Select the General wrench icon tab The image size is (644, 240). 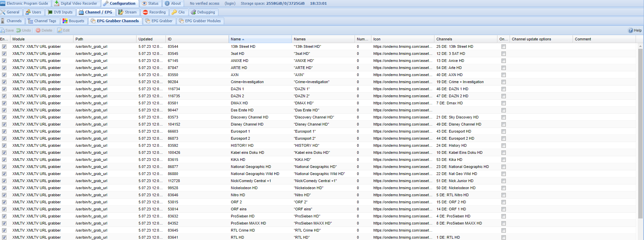10,12
